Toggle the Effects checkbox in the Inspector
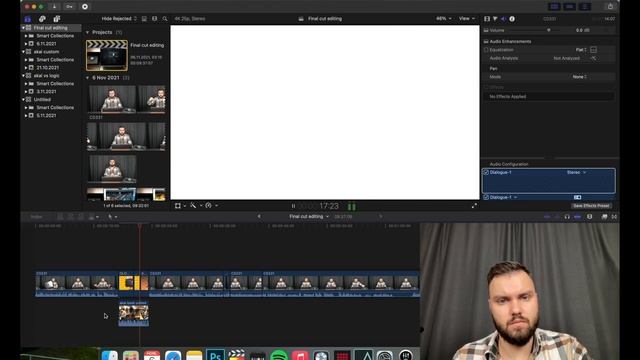The width and height of the screenshot is (640, 360). coord(486,87)
